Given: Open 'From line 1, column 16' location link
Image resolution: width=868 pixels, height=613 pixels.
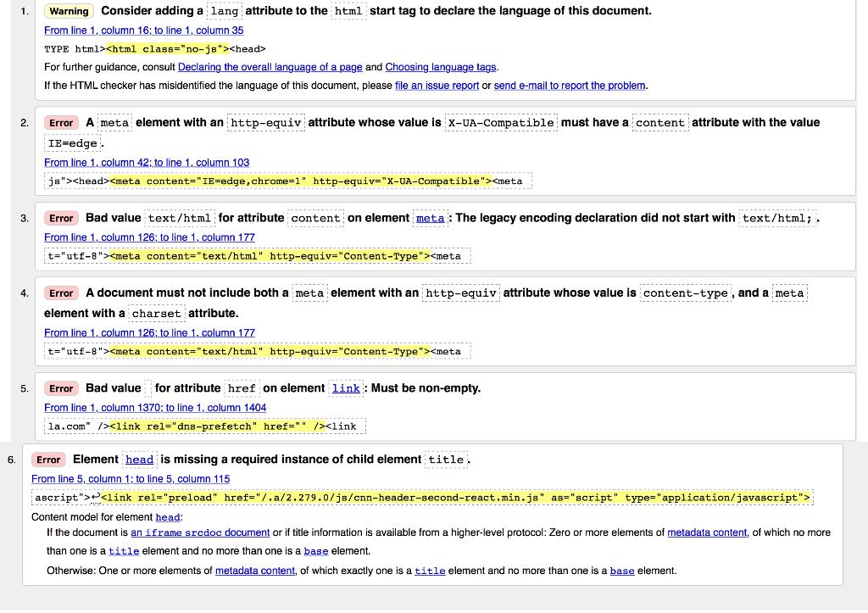Looking at the screenshot, I should click(x=143, y=31).
